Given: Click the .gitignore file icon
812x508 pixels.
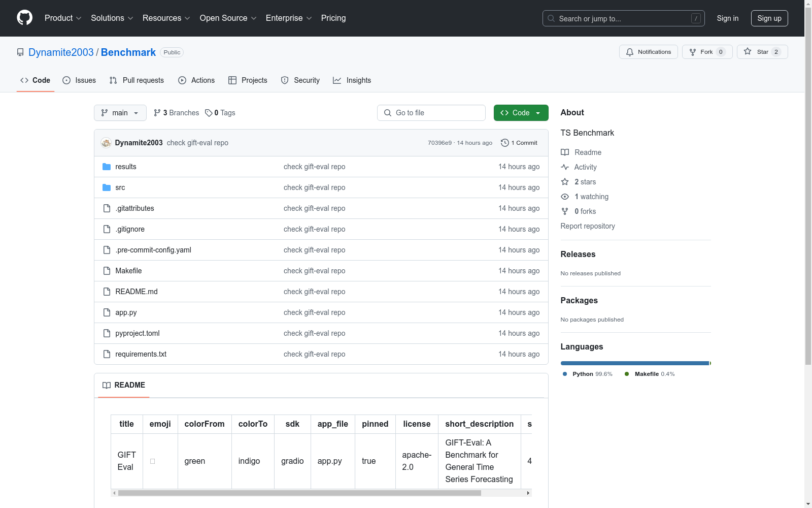Looking at the screenshot, I should [107, 229].
